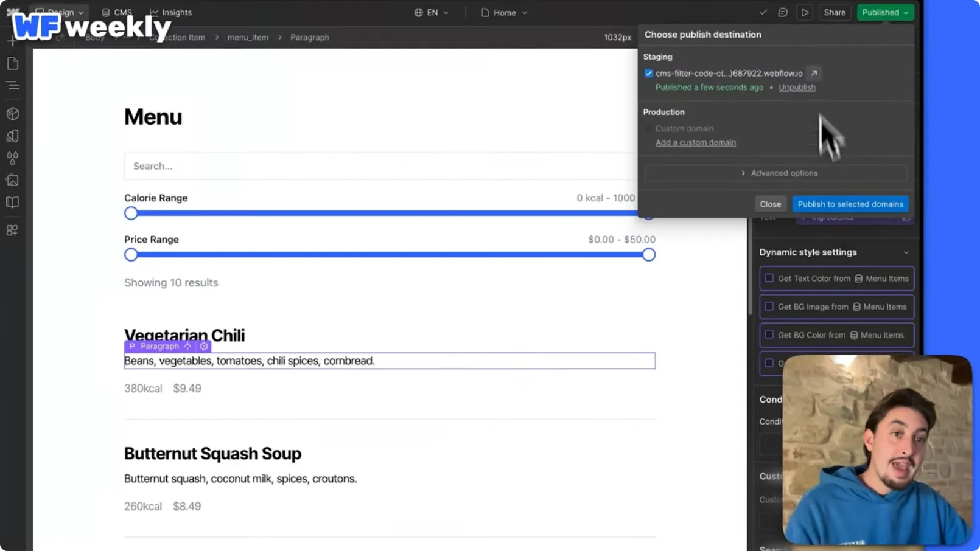The image size is (980, 551).
Task: Click the $8.49 price text
Action: (187, 506)
